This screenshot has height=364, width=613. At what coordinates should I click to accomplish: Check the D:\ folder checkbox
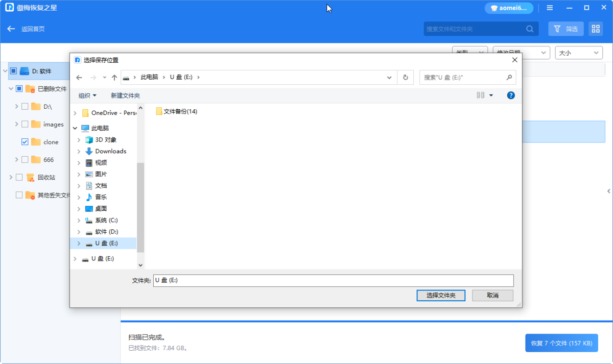coord(25,107)
